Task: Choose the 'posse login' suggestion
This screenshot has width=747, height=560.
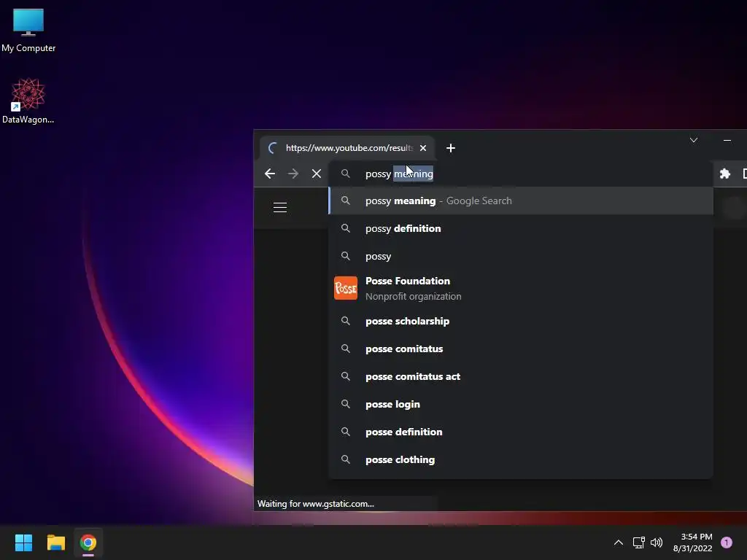Action: [521, 404]
